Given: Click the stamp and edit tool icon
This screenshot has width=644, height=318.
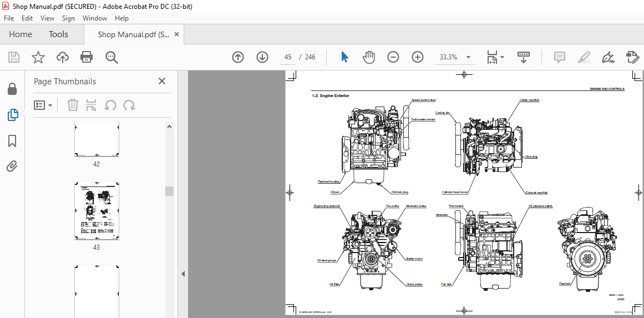Looking at the screenshot, I should coord(632,57).
